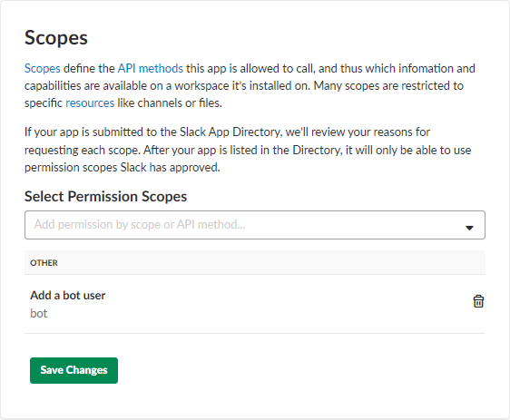Viewport: 510px width, 420px height.
Task: Follow the API methods link
Action: pos(151,68)
